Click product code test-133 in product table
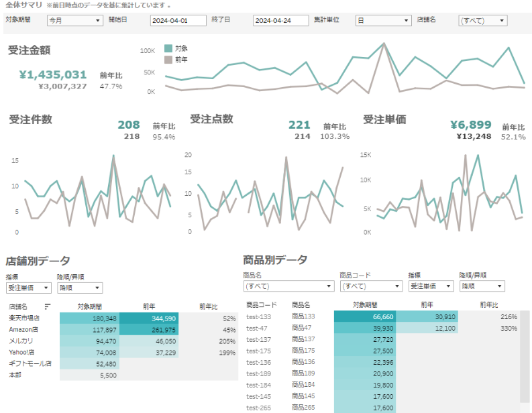The width and height of the screenshot is (532, 413). pos(258,316)
